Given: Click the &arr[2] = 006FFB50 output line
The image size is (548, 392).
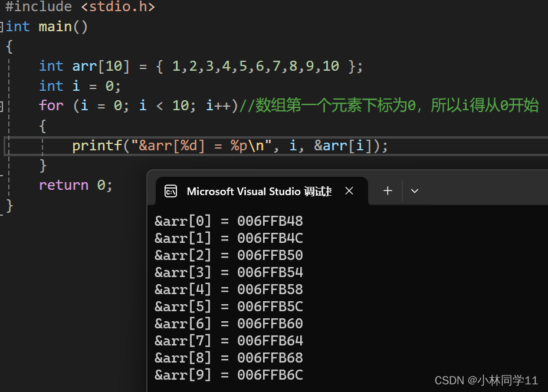Looking at the screenshot, I should (229, 255).
